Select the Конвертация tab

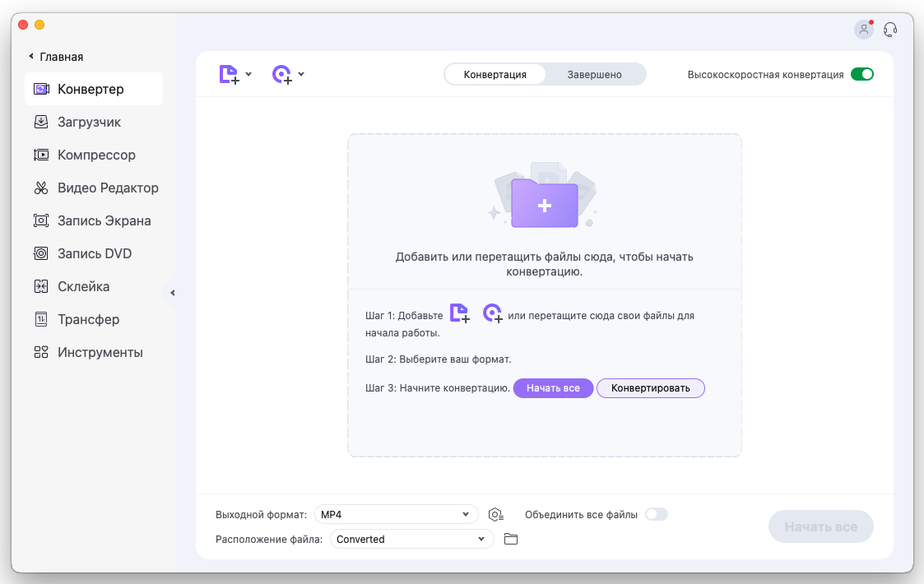pyautogui.click(x=495, y=75)
